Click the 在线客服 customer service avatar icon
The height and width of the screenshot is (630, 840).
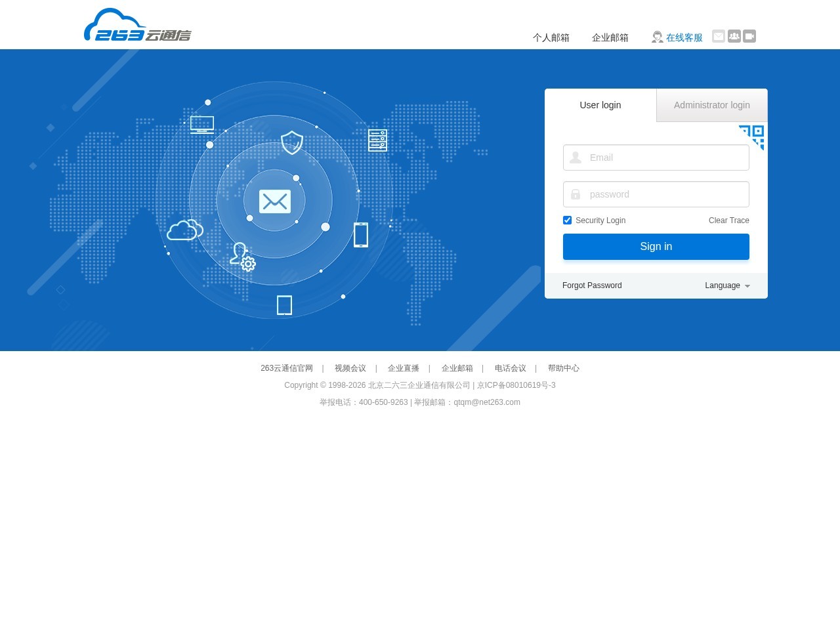click(x=657, y=37)
